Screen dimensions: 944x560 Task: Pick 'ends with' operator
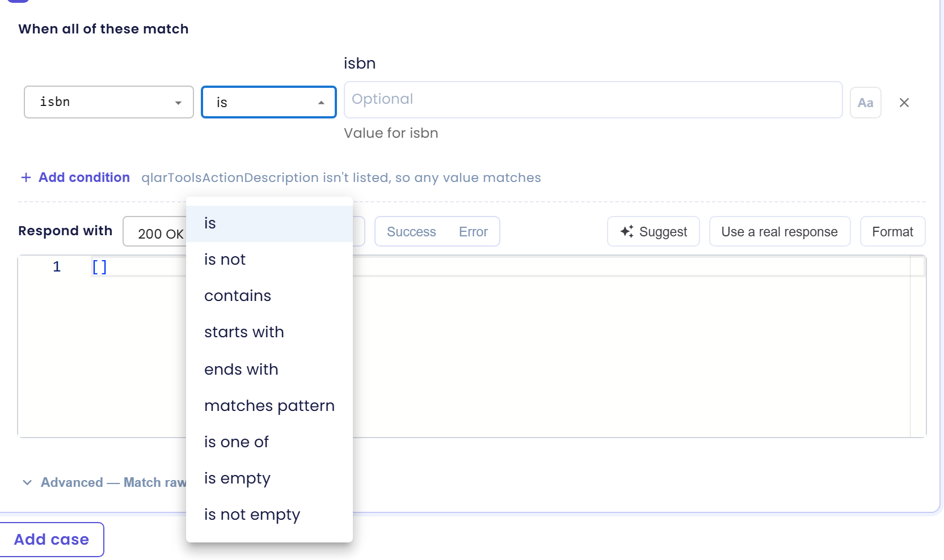pyautogui.click(x=269, y=370)
